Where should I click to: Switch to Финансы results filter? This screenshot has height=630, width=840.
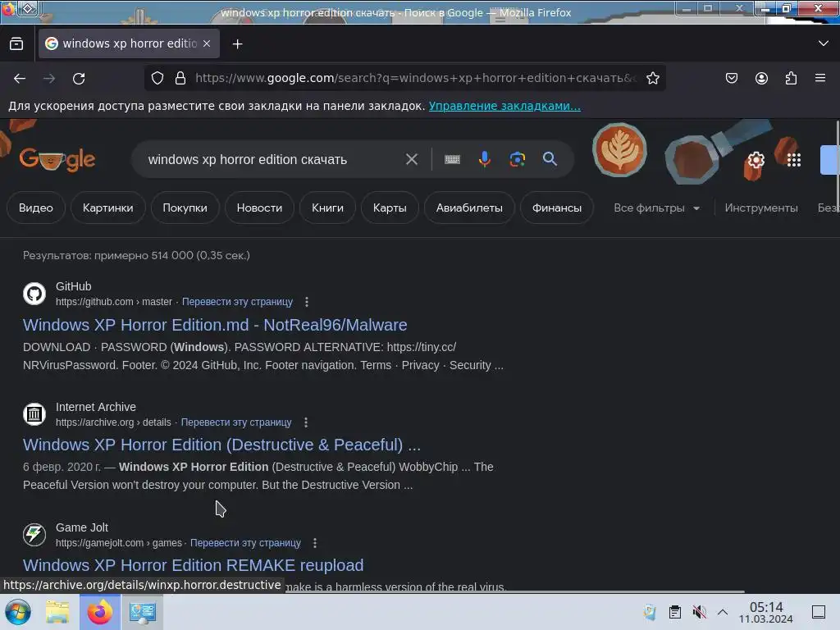coord(557,208)
